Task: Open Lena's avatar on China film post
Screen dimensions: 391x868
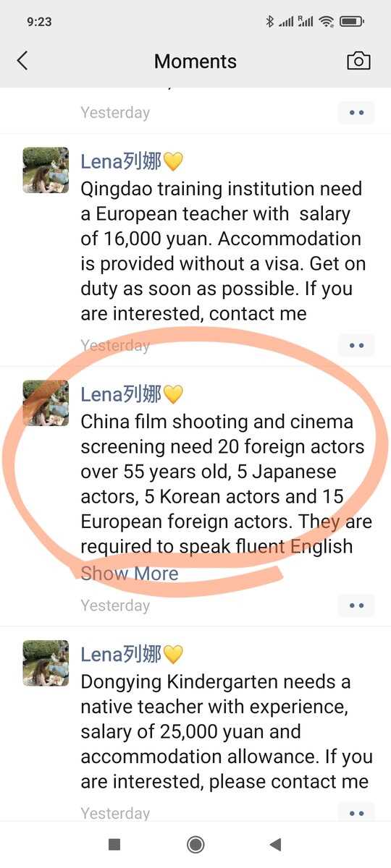Action: point(46,403)
